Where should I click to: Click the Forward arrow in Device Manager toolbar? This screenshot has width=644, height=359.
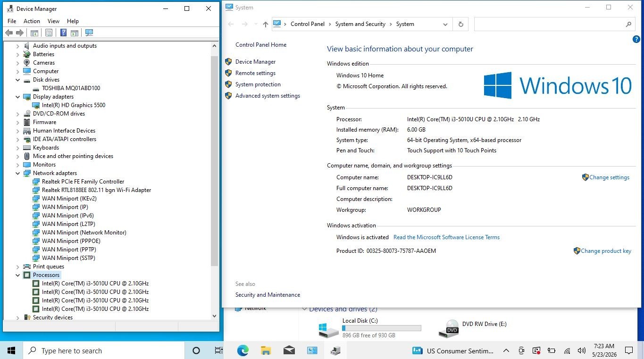coord(20,33)
